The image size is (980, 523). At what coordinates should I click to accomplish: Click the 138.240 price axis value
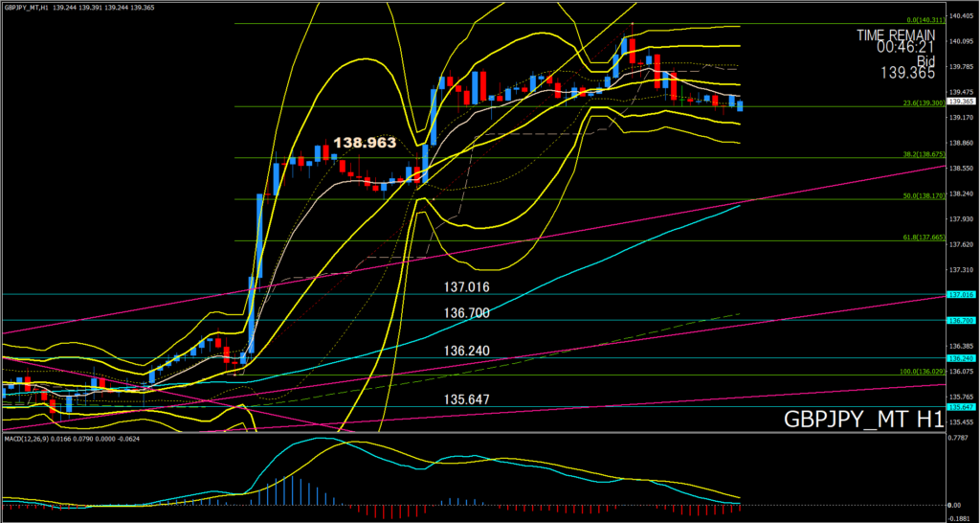coord(963,193)
